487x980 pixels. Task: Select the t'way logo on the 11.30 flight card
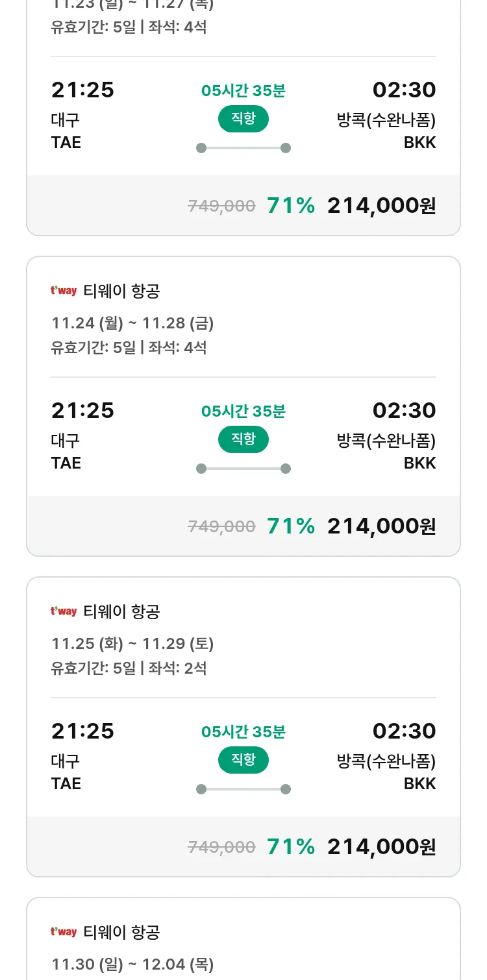(x=64, y=932)
